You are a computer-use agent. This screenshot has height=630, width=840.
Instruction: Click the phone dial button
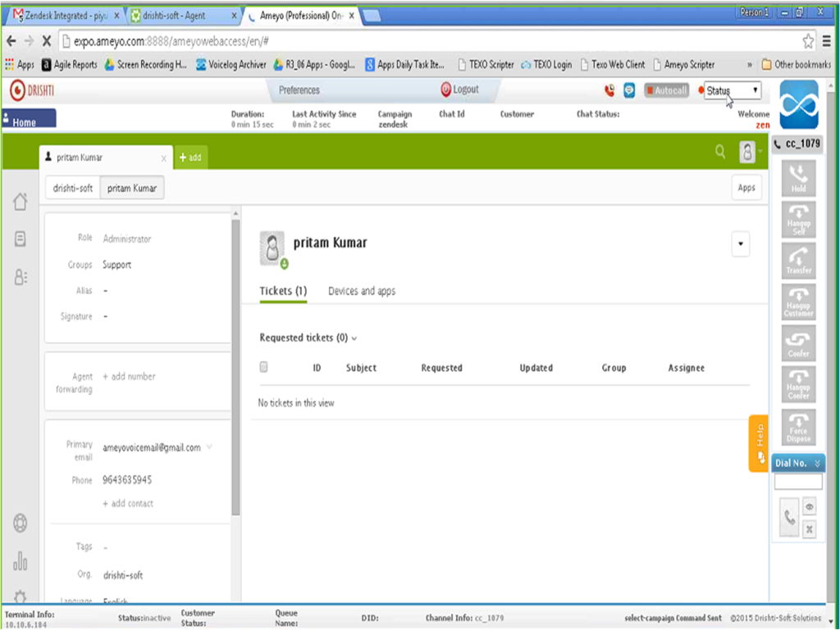point(789,518)
